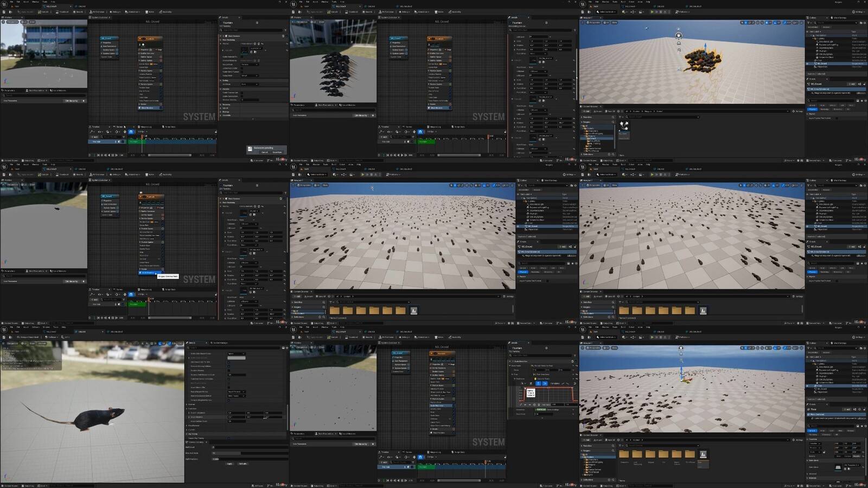Select the Fountain emitter node in top-left frame
Image resolution: width=868 pixels, height=488 pixels.
(150, 39)
